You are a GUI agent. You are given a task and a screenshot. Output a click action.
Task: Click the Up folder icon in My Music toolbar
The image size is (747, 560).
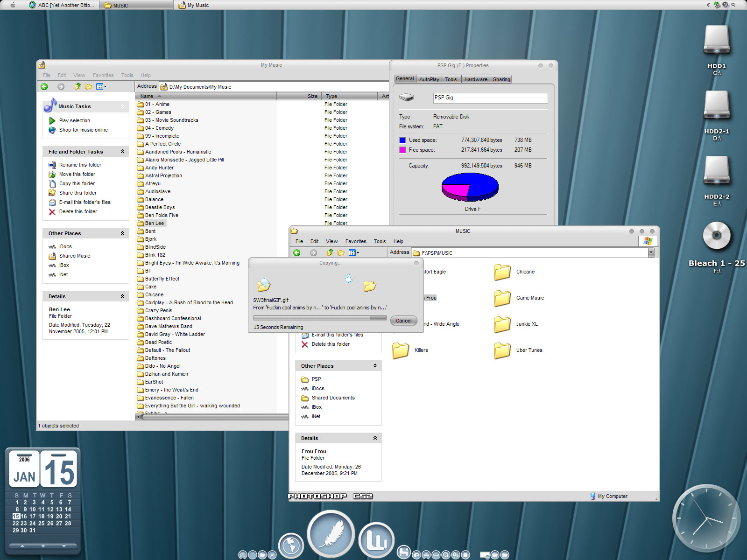pos(78,86)
